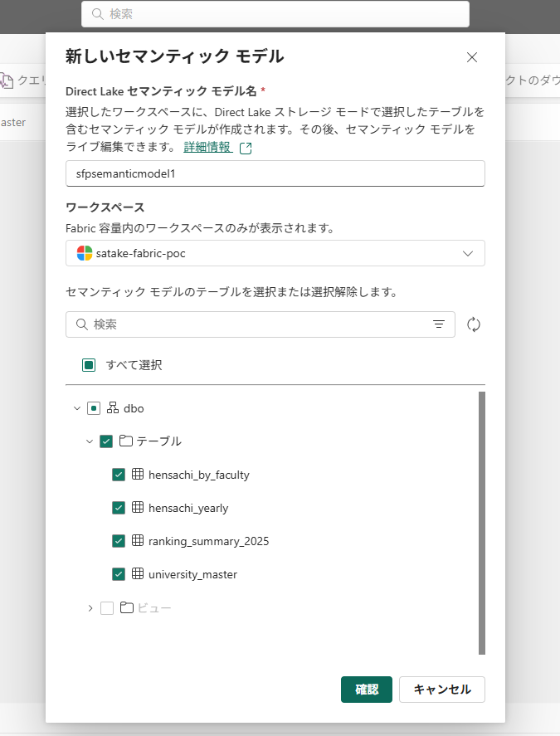Click the colorful satake-fabric-poc workspace icon
The width and height of the screenshot is (560, 736).
pyautogui.click(x=85, y=253)
